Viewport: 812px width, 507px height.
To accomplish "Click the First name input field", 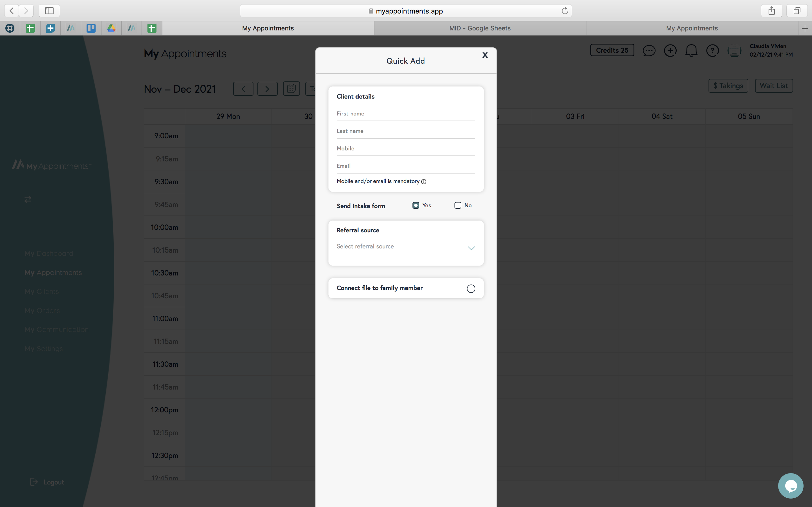I will click(x=406, y=114).
